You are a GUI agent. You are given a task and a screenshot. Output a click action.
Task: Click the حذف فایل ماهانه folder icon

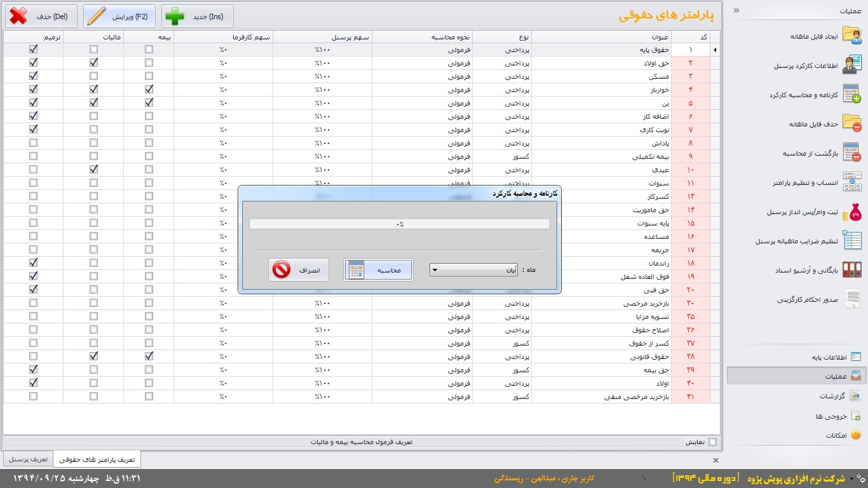coord(851,123)
